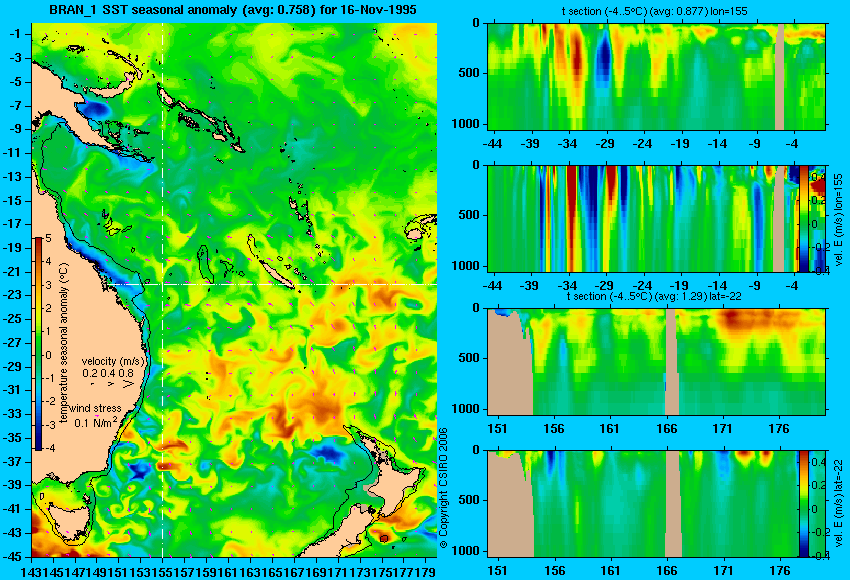Open the temperature section plot at lon=155
850x580 pixels.
coord(656,76)
